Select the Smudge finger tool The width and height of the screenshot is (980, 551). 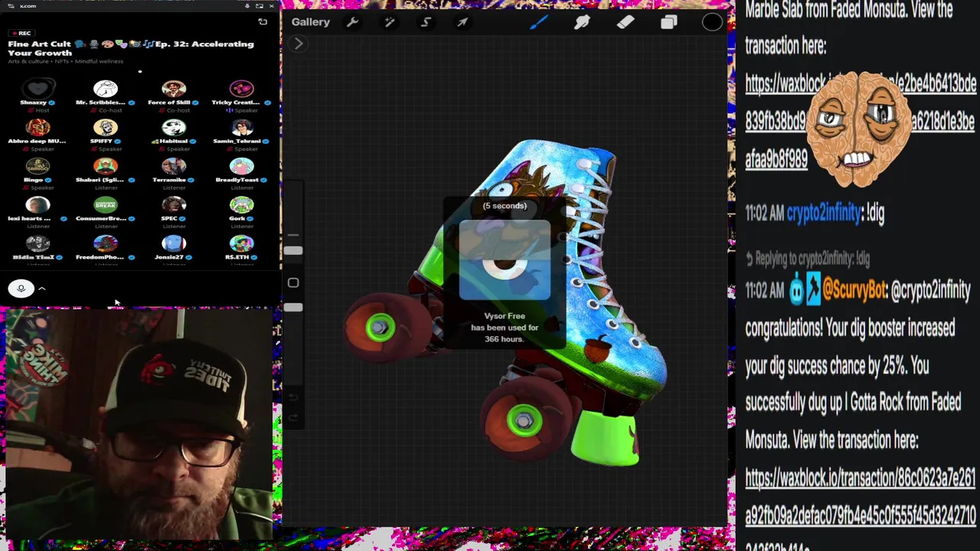tap(582, 22)
